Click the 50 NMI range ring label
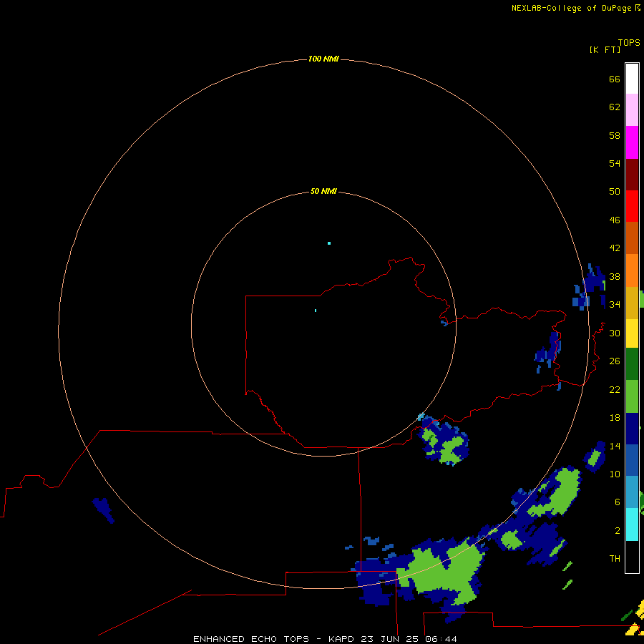The height and width of the screenshot is (644, 644). coord(323,191)
